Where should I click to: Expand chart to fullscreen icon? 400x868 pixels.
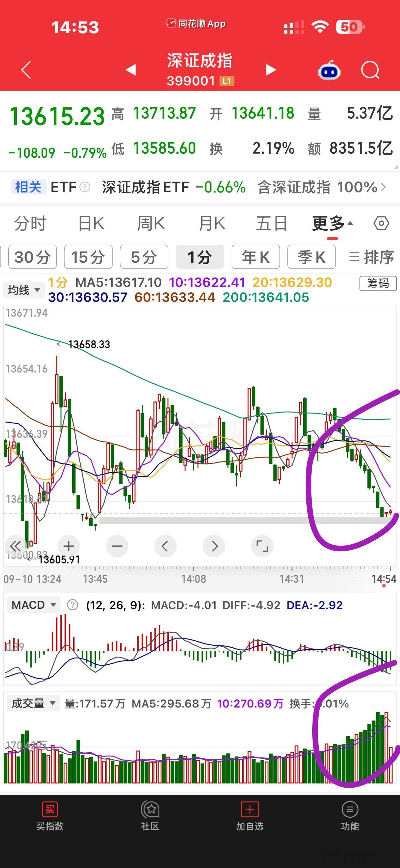pyautogui.click(x=262, y=546)
